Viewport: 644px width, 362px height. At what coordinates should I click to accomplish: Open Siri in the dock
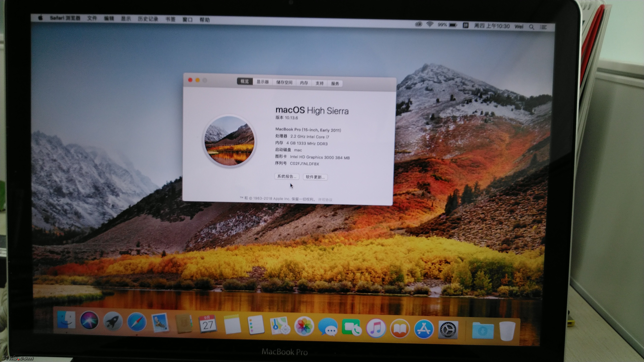89,320
